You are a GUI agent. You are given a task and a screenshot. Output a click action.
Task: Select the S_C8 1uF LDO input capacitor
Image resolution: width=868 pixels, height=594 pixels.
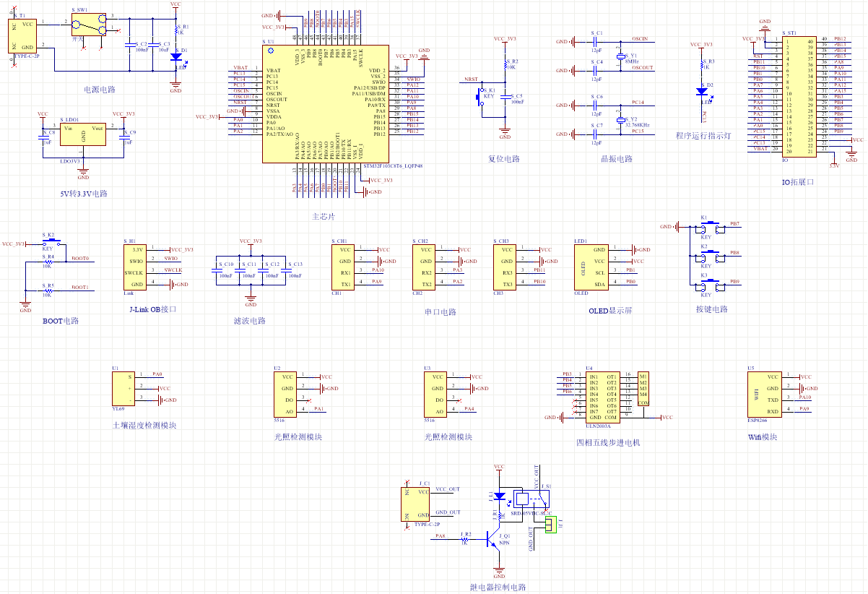tap(43, 137)
